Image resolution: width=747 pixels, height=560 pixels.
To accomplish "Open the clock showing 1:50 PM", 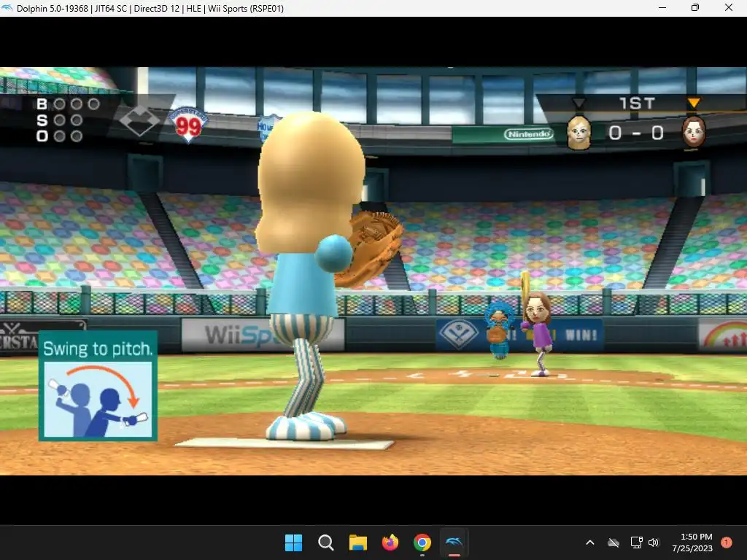I will coord(692,542).
